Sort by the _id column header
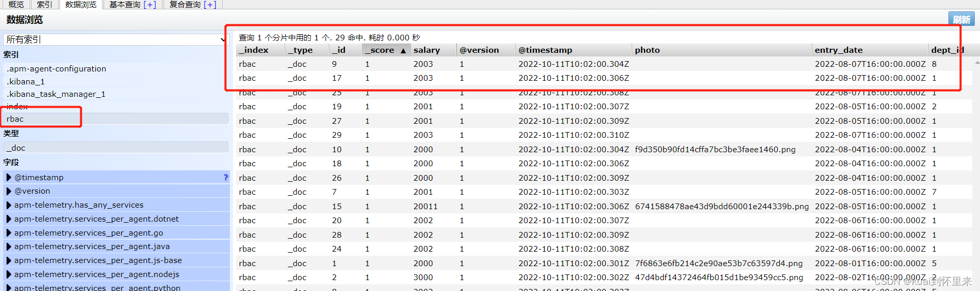The image size is (980, 291). pos(345,50)
